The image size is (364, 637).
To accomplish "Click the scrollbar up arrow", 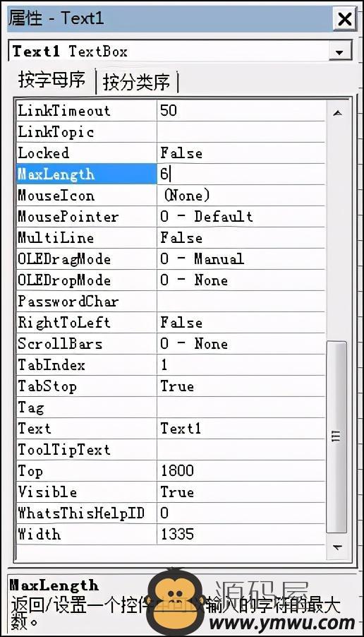I will (336, 113).
